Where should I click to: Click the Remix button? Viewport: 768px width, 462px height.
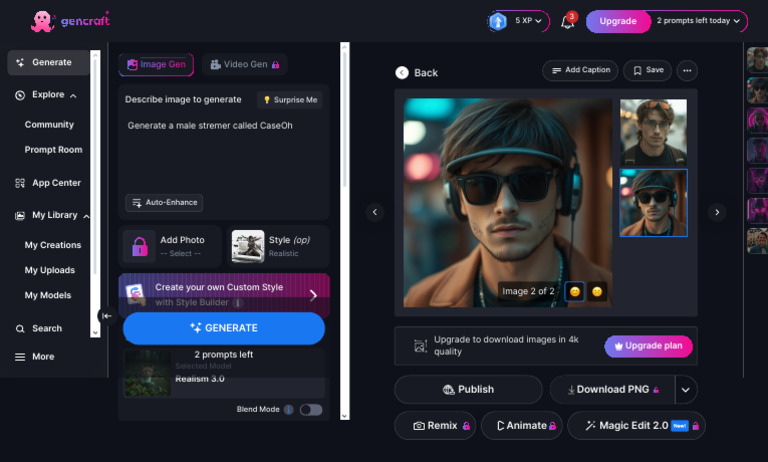[x=435, y=426]
